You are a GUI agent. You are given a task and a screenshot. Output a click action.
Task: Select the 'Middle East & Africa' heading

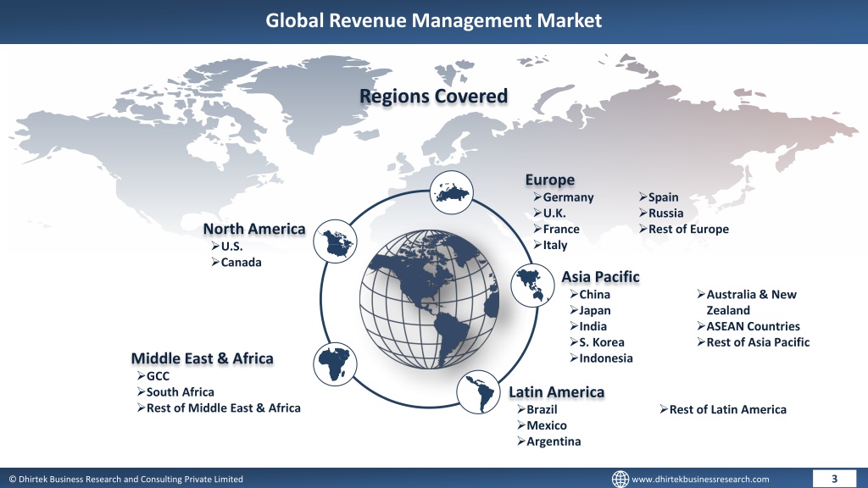click(x=202, y=358)
